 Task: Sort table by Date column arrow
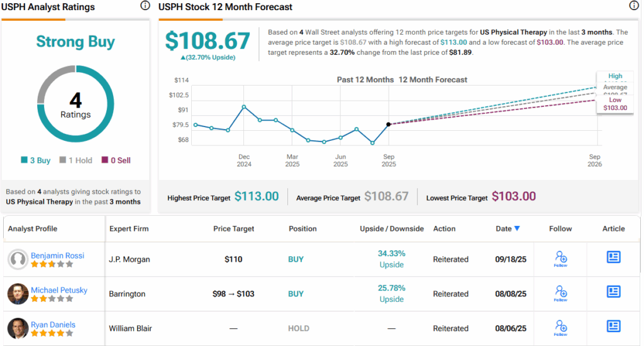[x=517, y=228]
